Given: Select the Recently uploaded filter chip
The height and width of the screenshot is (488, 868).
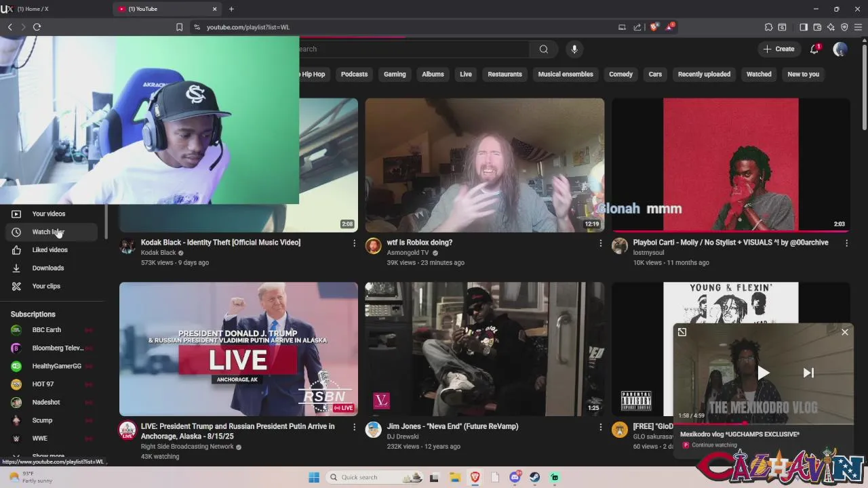Looking at the screenshot, I should [x=704, y=75].
